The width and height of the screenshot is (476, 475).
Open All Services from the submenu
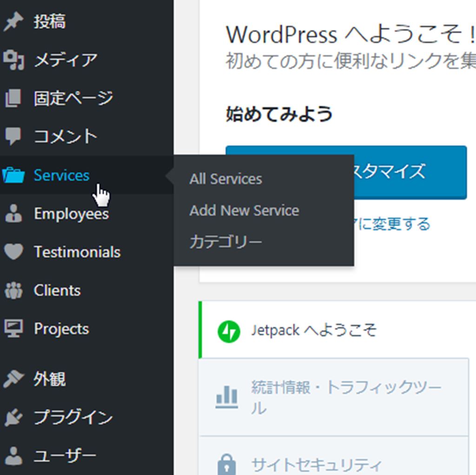pyautogui.click(x=225, y=179)
